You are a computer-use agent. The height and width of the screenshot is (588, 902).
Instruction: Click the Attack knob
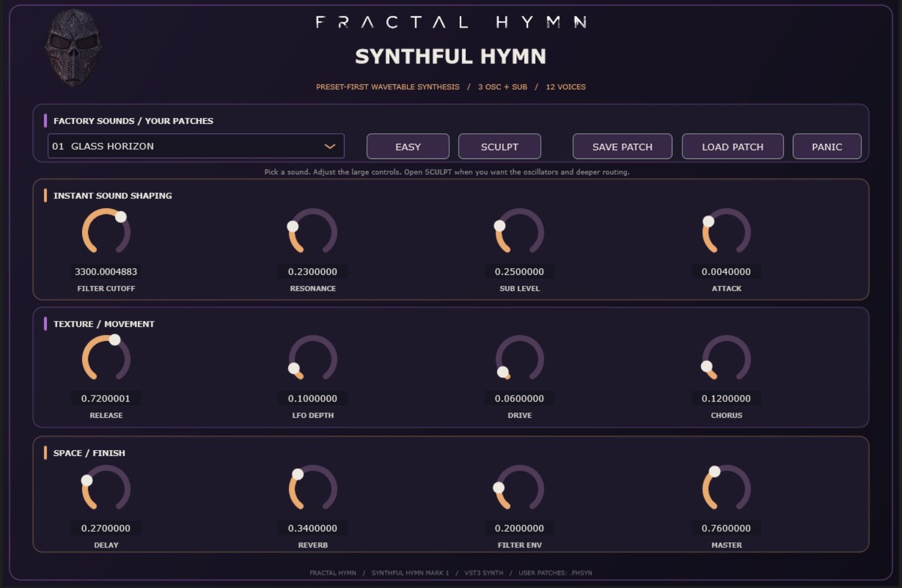[726, 232]
